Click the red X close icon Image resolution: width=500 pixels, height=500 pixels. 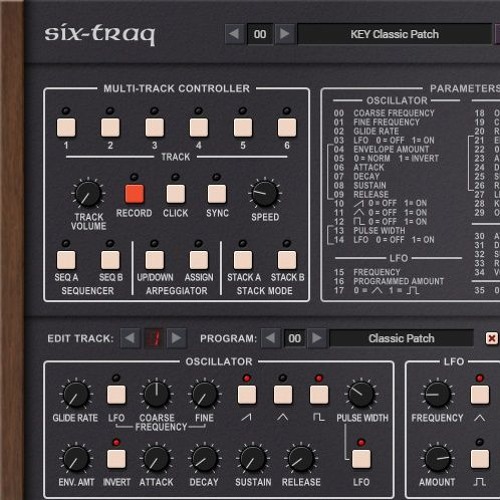[492, 338]
